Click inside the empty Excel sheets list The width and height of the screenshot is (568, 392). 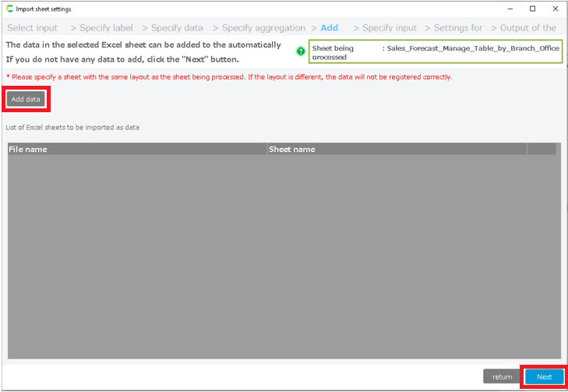pyautogui.click(x=282, y=257)
